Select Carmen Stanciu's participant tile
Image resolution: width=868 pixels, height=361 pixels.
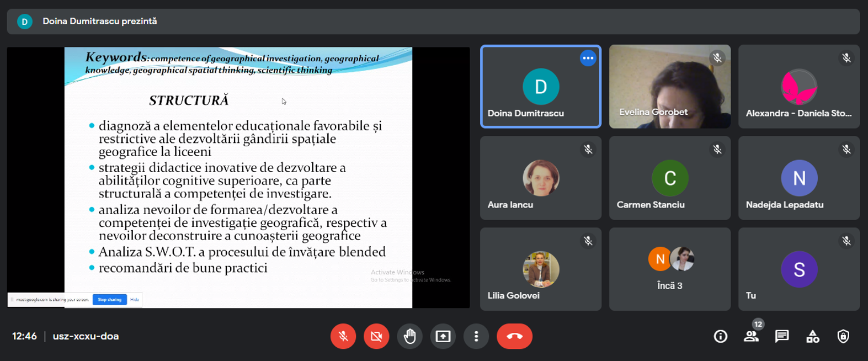pyautogui.click(x=670, y=178)
